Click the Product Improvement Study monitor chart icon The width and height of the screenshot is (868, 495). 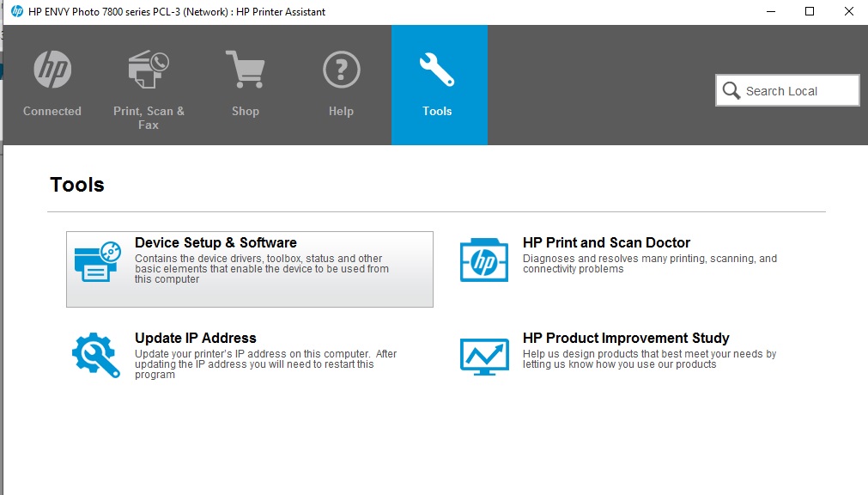tap(484, 357)
